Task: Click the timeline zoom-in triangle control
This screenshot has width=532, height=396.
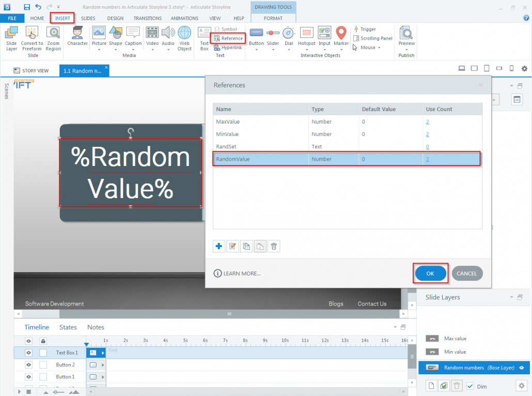Action: pos(76,392)
